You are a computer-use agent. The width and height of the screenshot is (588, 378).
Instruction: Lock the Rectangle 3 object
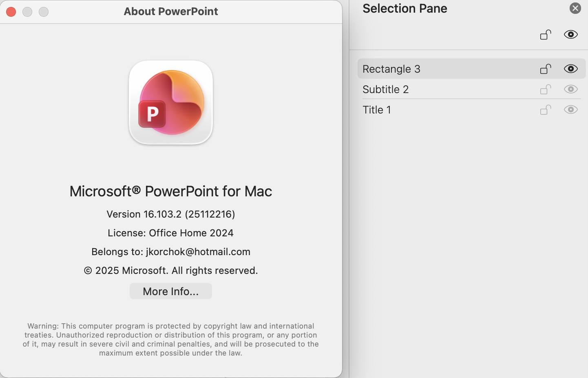546,69
